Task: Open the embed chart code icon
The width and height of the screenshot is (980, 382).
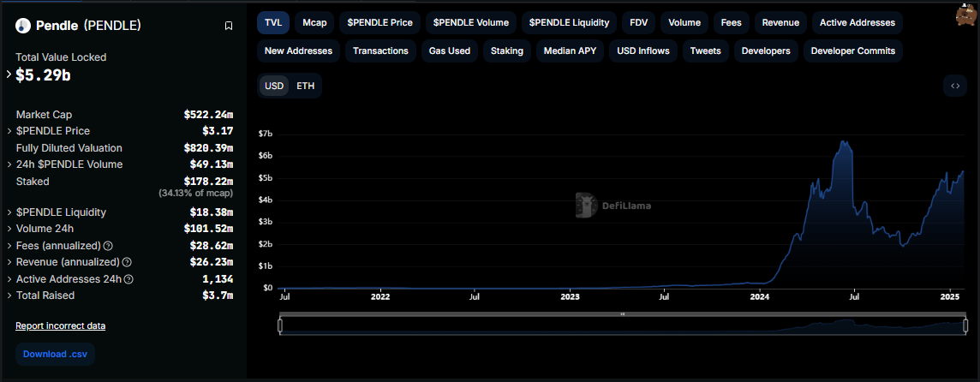Action: pos(955,87)
